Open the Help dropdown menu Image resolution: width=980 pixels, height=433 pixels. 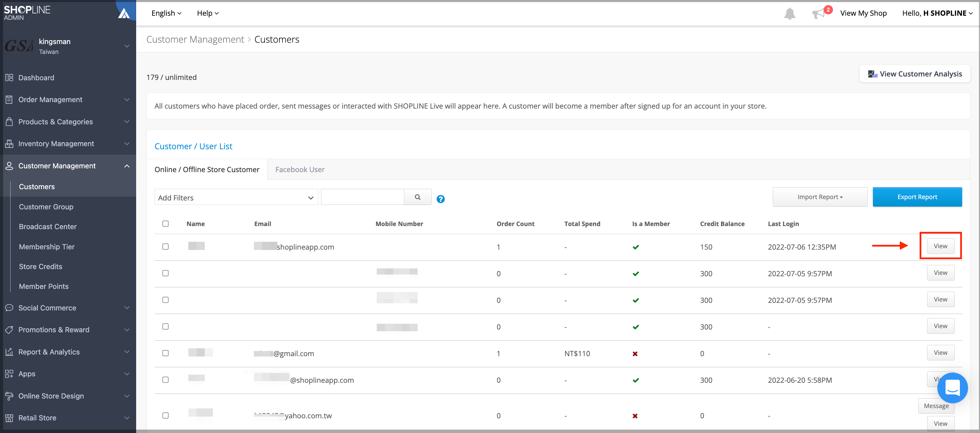coord(208,13)
